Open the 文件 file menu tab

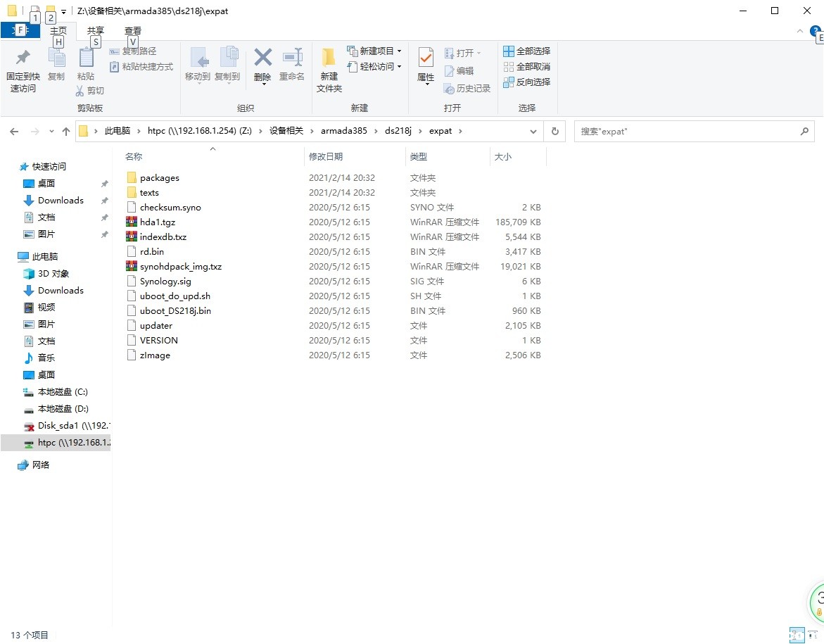(x=20, y=30)
